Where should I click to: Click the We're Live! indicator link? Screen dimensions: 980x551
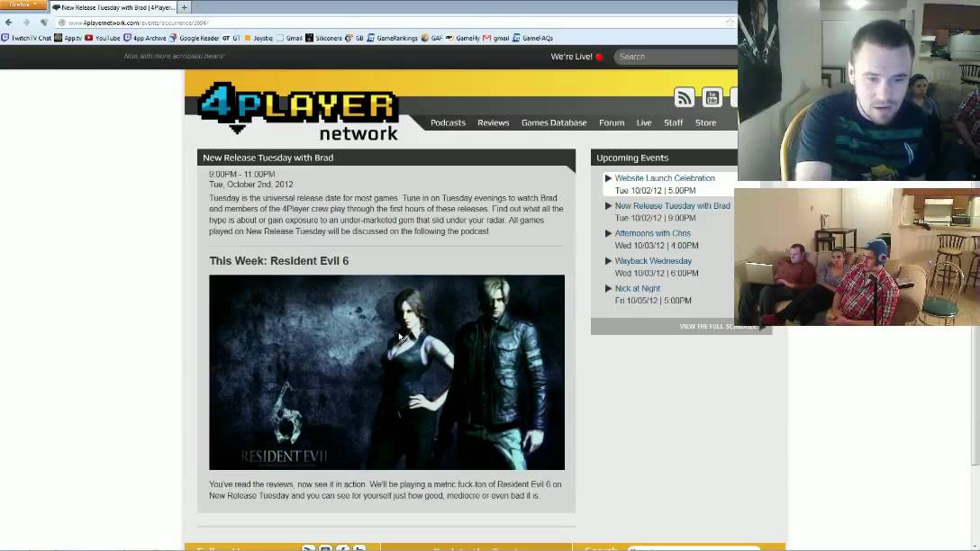(x=576, y=57)
